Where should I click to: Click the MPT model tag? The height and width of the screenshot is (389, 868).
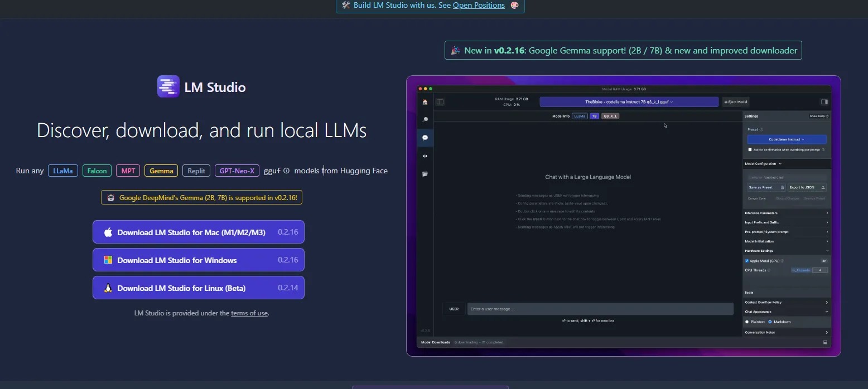point(128,171)
